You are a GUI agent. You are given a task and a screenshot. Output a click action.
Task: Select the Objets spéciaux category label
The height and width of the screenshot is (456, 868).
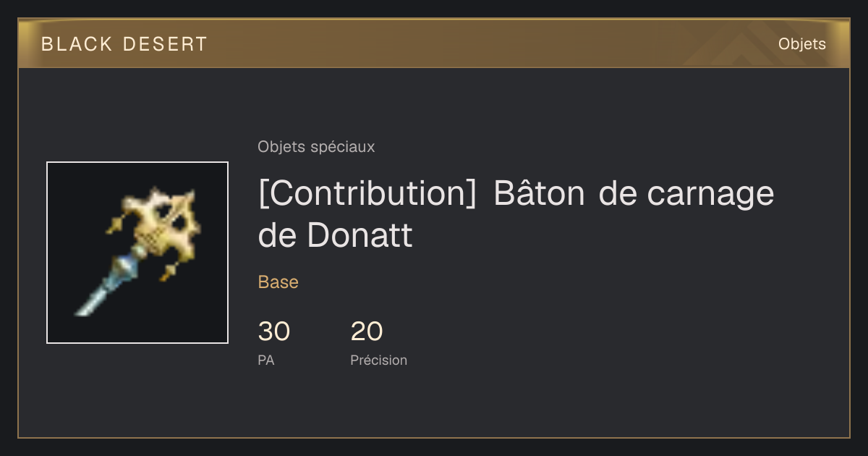316,147
